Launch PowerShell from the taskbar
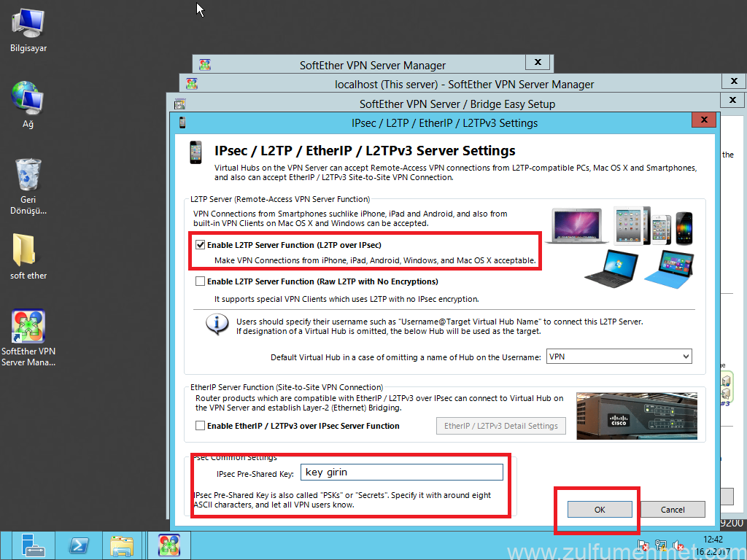The image size is (747, 560). click(79, 545)
